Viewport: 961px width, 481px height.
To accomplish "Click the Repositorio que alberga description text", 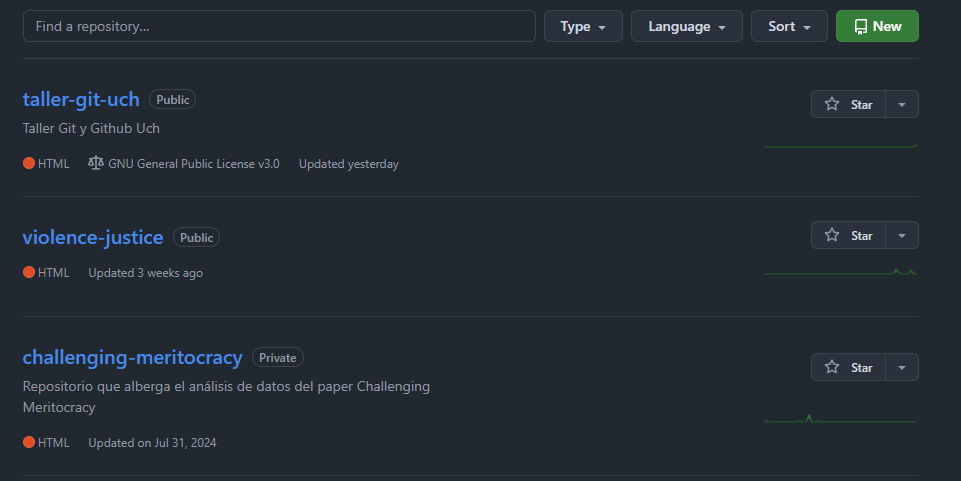I will 226,396.
